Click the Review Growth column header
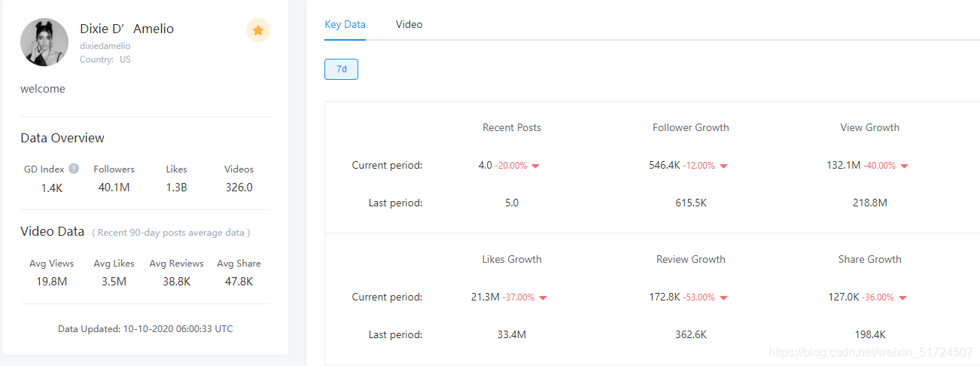Image resolution: width=980 pixels, height=366 pixels. 691,259
